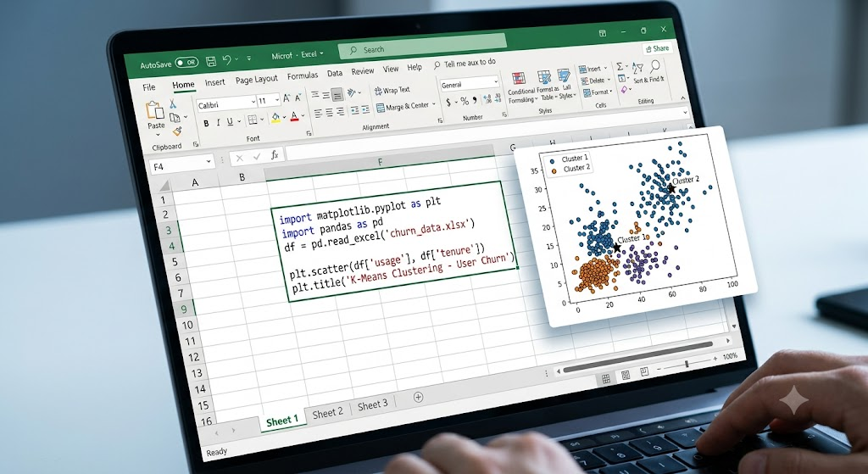Expand the Name Box F4 dropdown
The image size is (868, 474).
pyautogui.click(x=209, y=162)
